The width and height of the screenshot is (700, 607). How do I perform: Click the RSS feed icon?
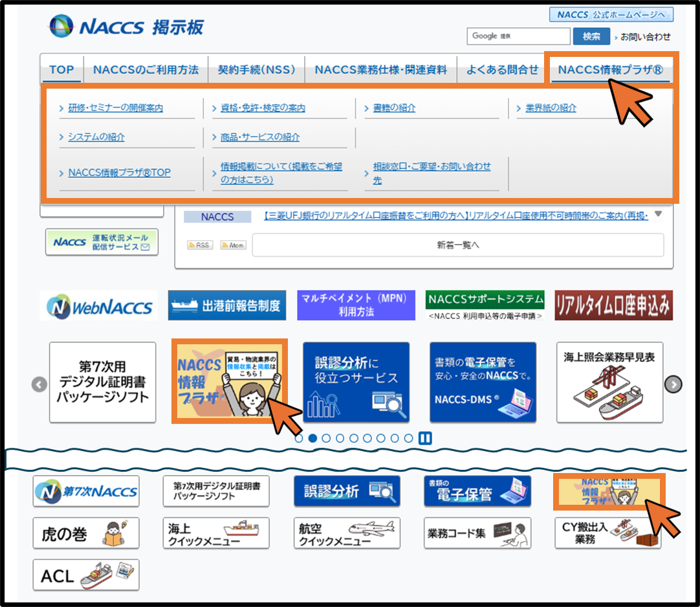(199, 245)
